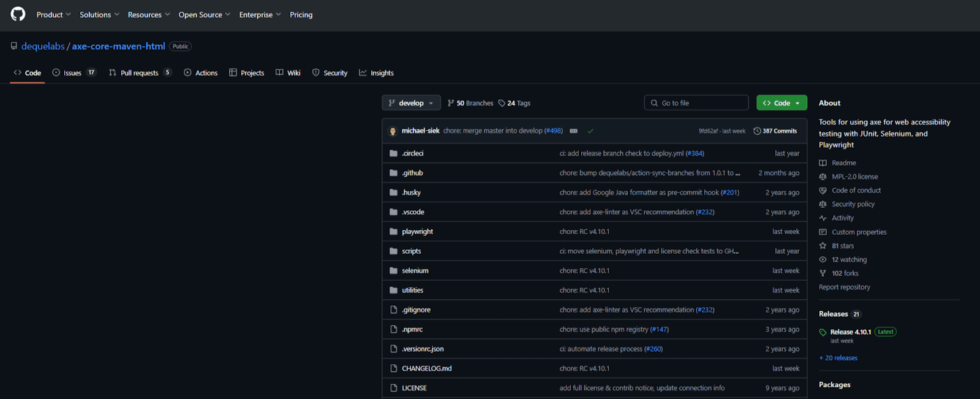Screen dimensions: 980x399
Task: Open the Releases heading link
Action: (834, 314)
